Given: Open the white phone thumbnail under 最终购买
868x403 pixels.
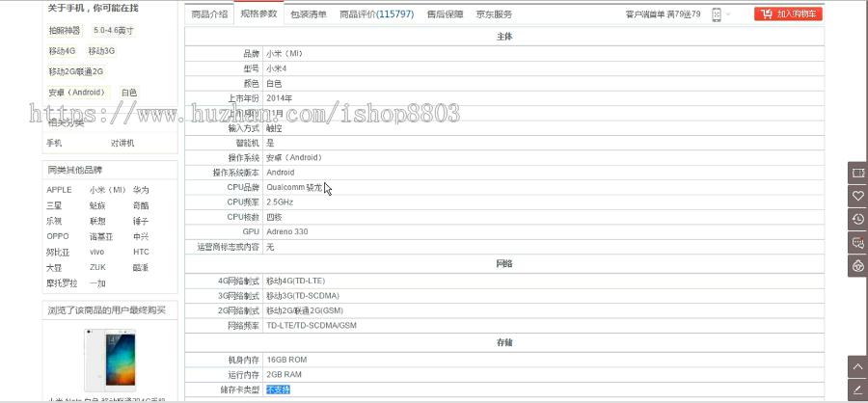Looking at the screenshot, I should click(110, 360).
